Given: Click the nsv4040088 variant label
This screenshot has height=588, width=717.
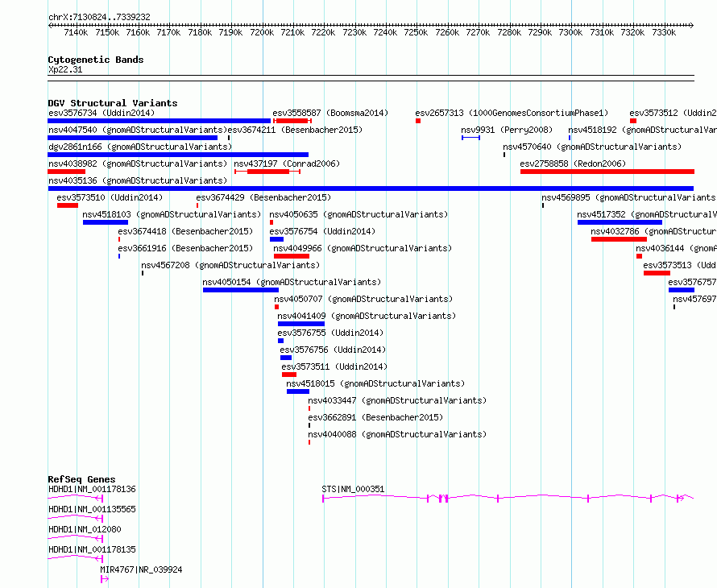Looking at the screenshot, I should (397, 434).
